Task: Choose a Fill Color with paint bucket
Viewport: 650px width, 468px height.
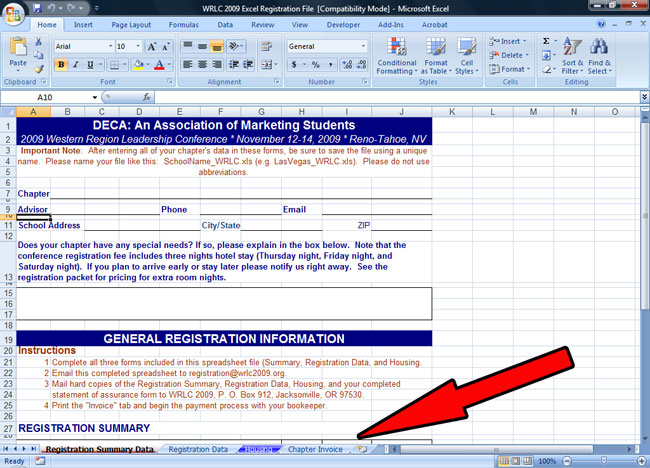Action: (x=138, y=65)
